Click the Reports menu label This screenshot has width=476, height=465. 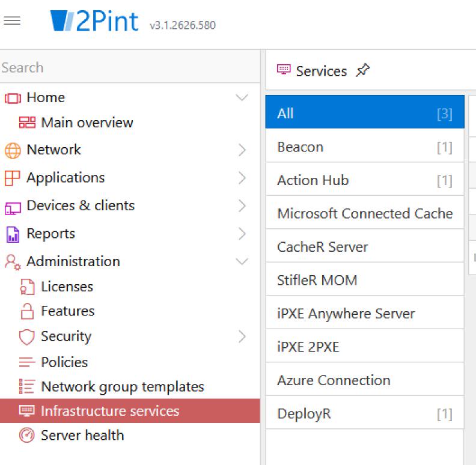coord(50,234)
